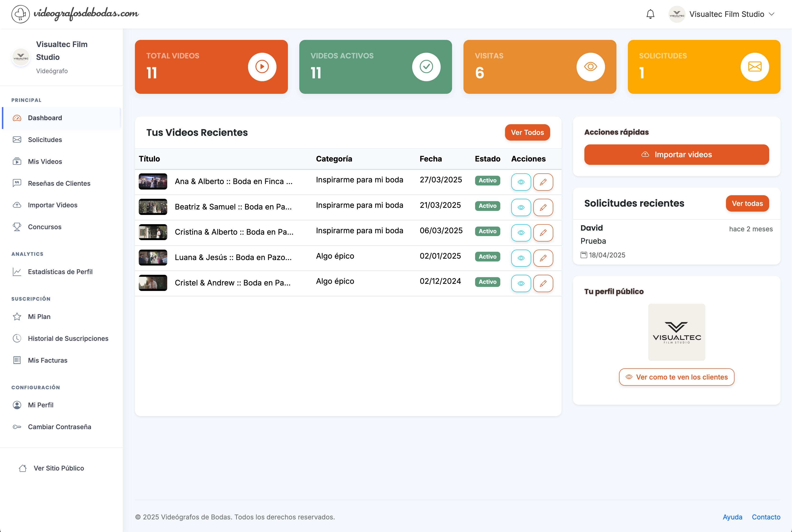The height and width of the screenshot is (532, 792).
Task: Click the edit pencil for Cristel & Andrew video
Action: (543, 283)
